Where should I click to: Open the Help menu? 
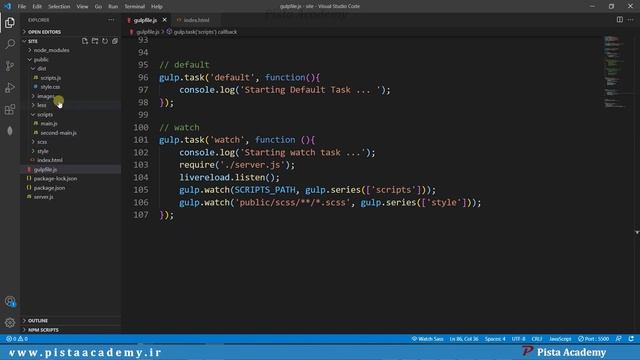[157, 7]
